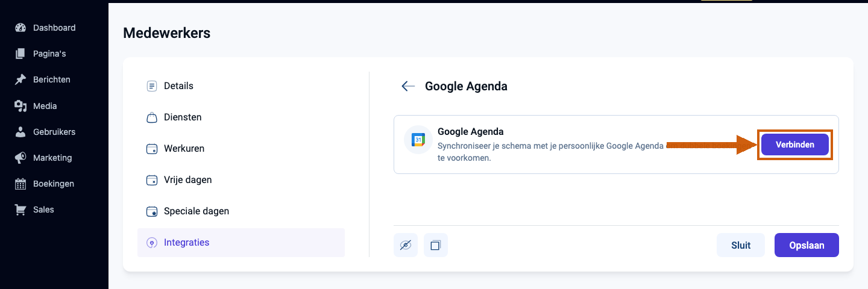Select the Integraties tab
This screenshot has height=289, width=868.
[241, 243]
